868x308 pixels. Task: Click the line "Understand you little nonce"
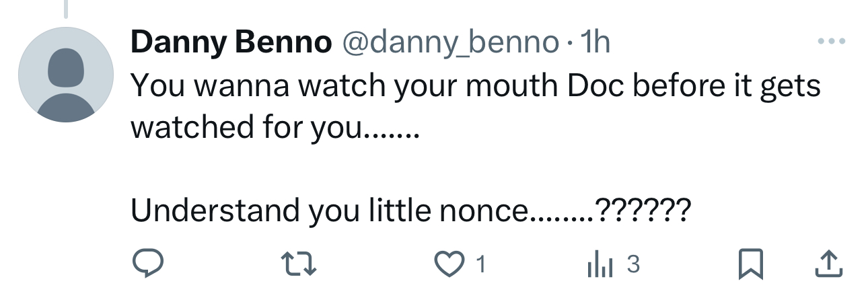point(330,210)
